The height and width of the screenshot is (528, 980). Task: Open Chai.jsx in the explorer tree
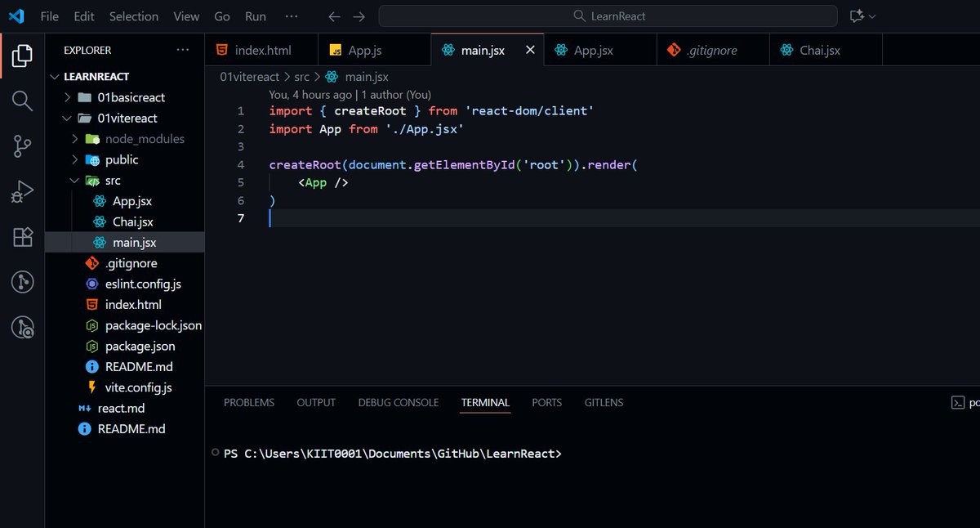tap(125, 221)
